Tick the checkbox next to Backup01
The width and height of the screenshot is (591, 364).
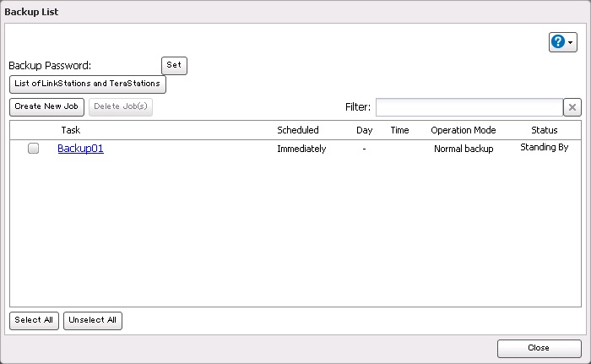[34, 149]
